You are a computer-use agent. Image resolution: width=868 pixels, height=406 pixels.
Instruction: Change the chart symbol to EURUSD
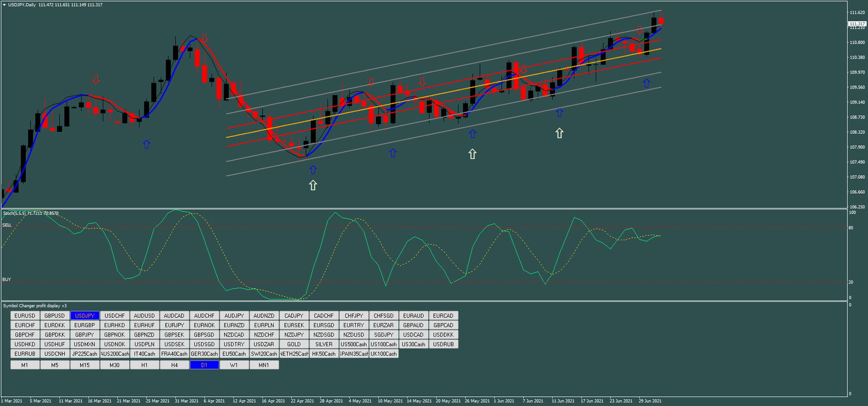[x=25, y=316]
